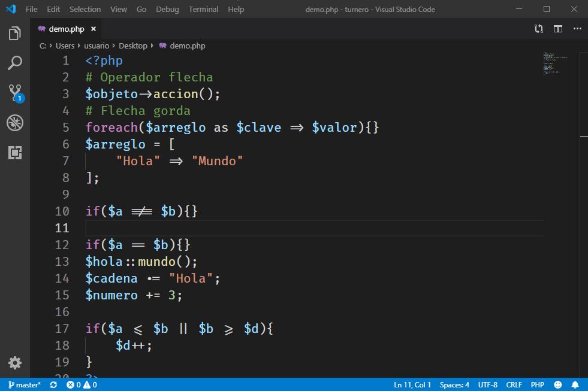Open the View menu
Image resolution: width=588 pixels, height=391 pixels.
pos(119,10)
